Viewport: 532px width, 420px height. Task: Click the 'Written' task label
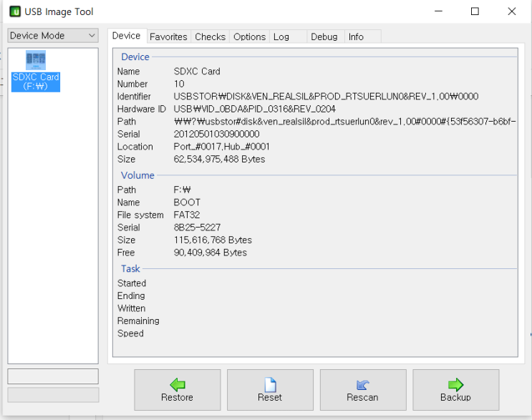point(131,308)
